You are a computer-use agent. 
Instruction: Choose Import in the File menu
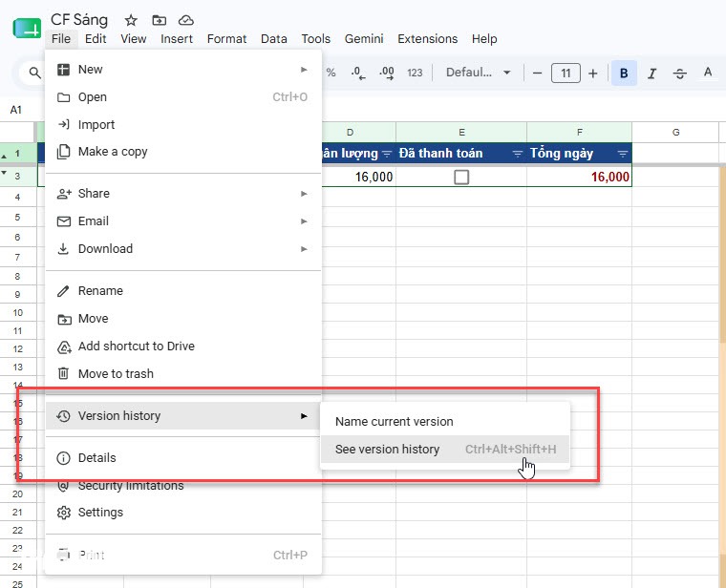pyautogui.click(x=183, y=124)
